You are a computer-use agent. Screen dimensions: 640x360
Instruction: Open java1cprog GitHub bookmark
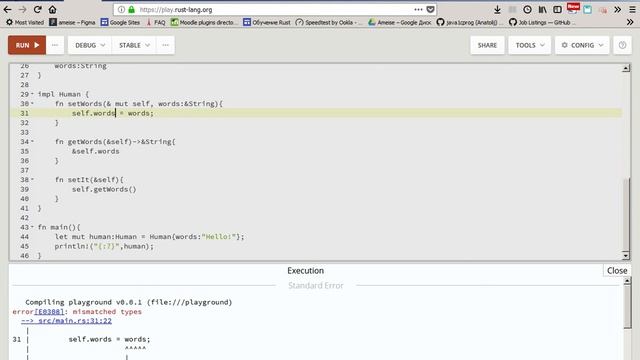pyautogui.click(x=470, y=22)
